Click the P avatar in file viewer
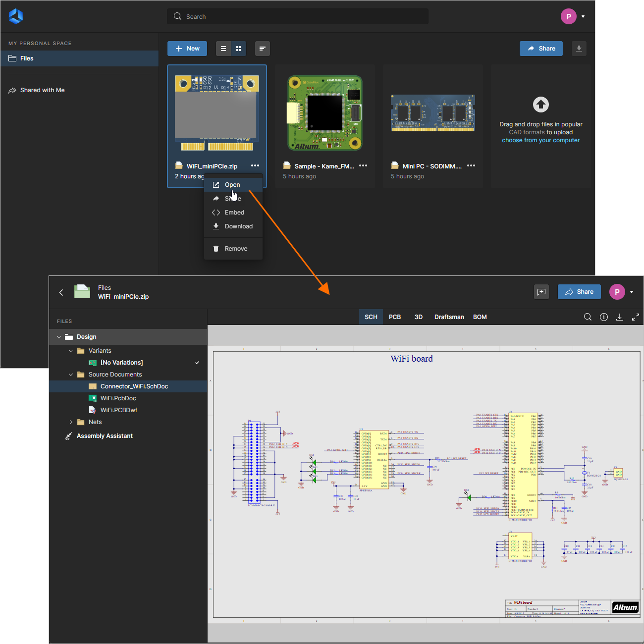Screen dimensions: 644x644 (617, 292)
